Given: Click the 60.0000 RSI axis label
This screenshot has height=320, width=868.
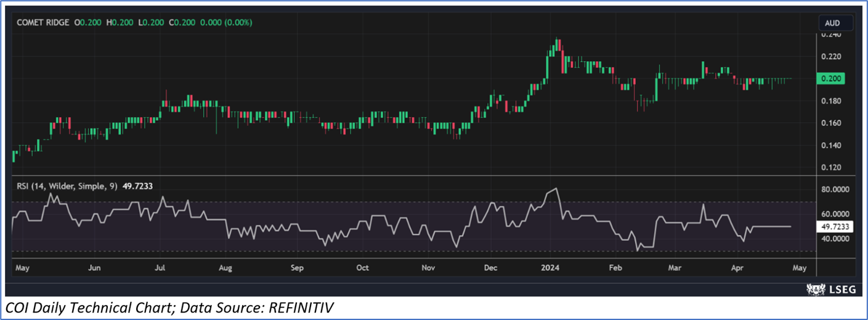Looking at the screenshot, I should click(x=834, y=214).
